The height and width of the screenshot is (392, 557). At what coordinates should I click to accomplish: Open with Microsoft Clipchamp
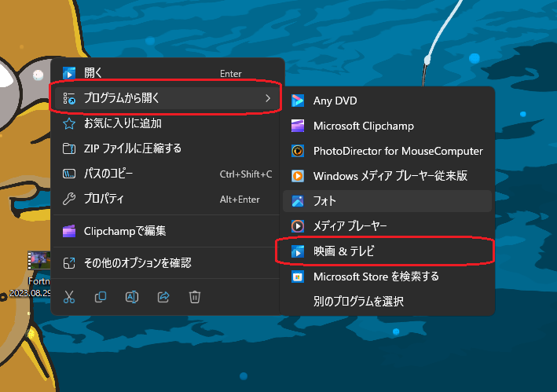pos(387,126)
